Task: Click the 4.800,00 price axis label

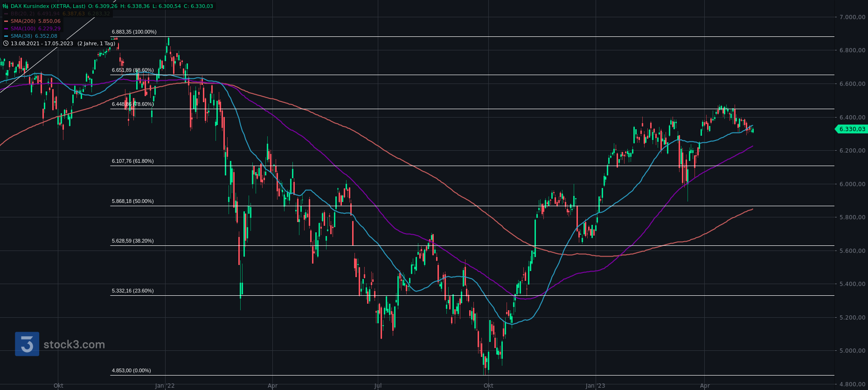Action: coord(852,384)
